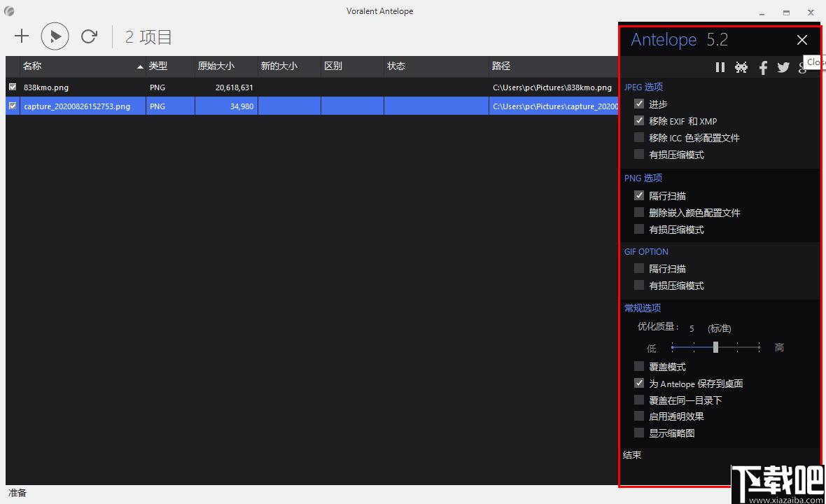826x504 pixels.
Task: Click the space invader bug icon
Action: coord(741,67)
